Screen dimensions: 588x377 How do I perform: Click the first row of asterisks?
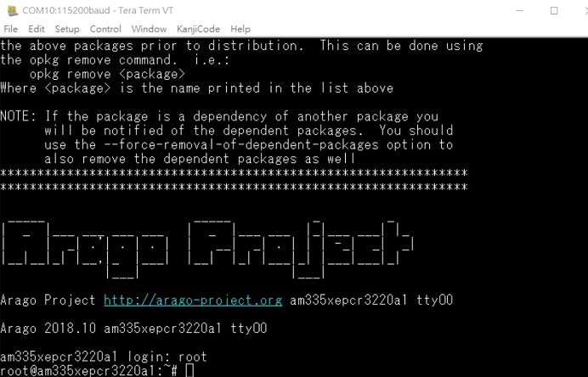[x=234, y=173]
